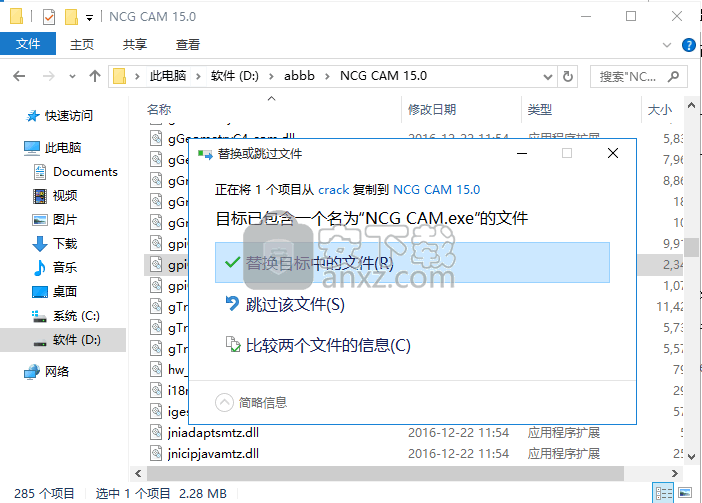Sort by the 名称 column header
The height and width of the screenshot is (503, 702).
159,109
